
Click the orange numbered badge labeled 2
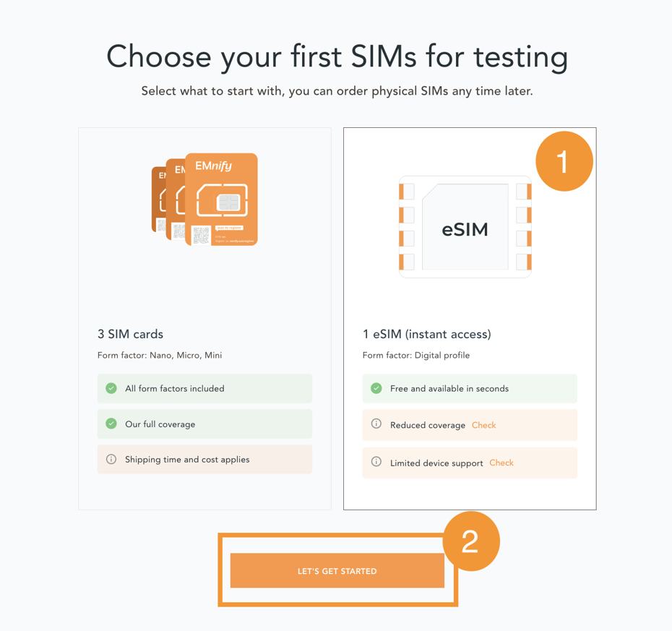tap(471, 540)
